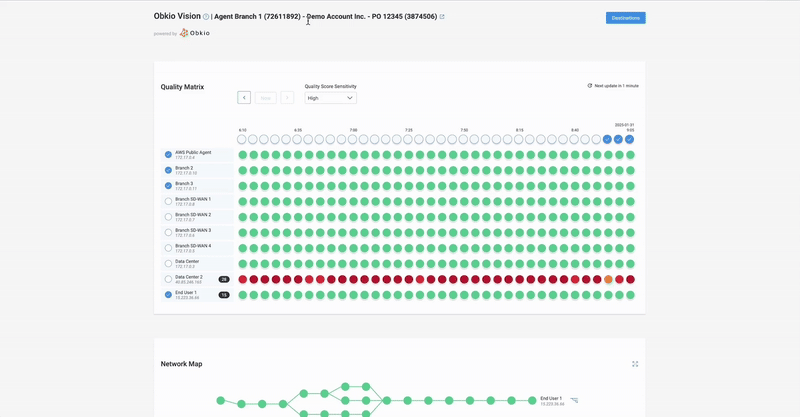This screenshot has width=800, height=417.
Task: Check the Branch SD-WAN 2 checkbox
Action: click(168, 217)
